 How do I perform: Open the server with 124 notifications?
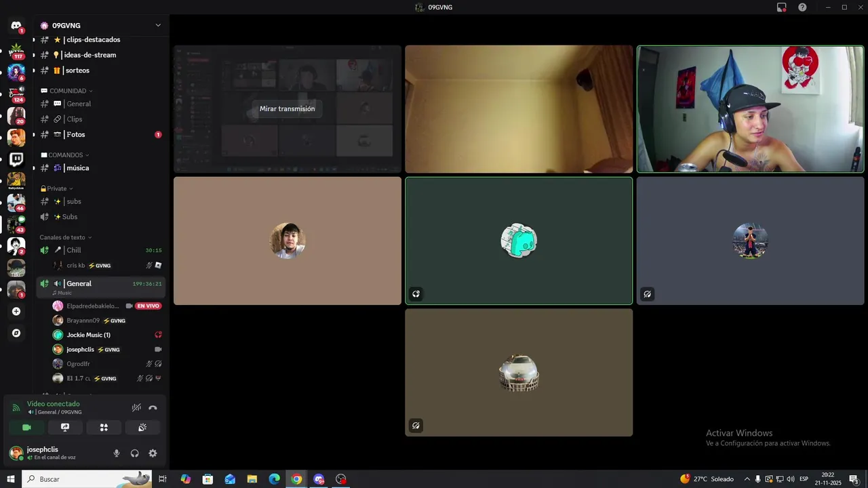coord(16,94)
